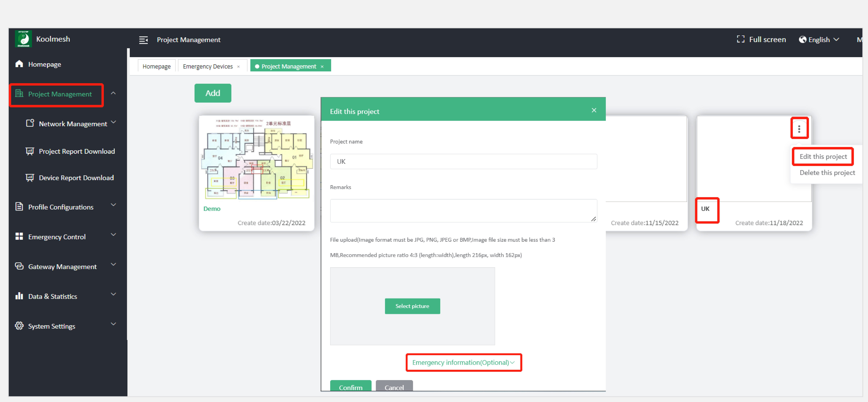868x402 pixels.
Task: Click the System Settings gear icon
Action: pos(19,325)
